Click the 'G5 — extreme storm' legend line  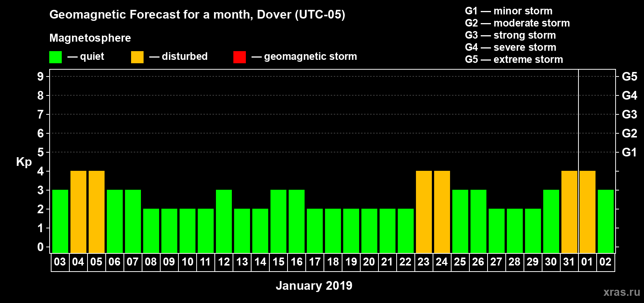point(514,59)
